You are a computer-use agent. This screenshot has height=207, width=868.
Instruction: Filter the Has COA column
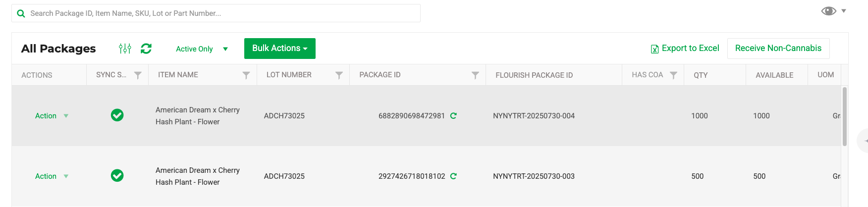(673, 75)
